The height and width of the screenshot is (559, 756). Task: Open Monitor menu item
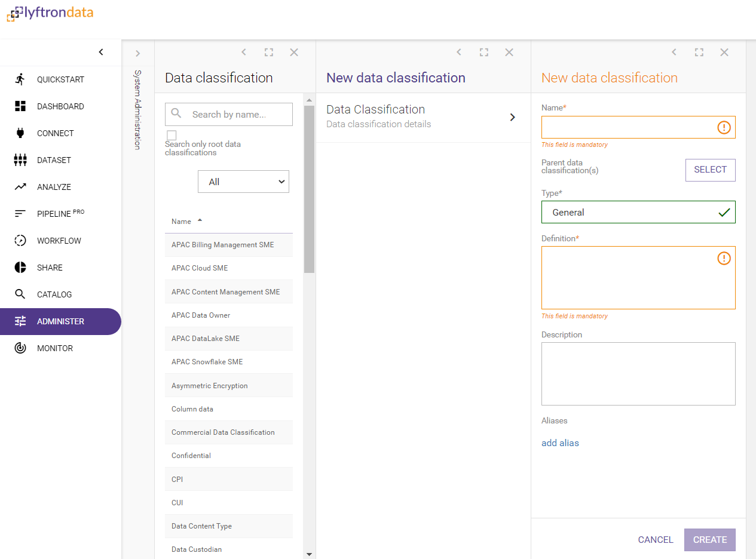coord(60,348)
